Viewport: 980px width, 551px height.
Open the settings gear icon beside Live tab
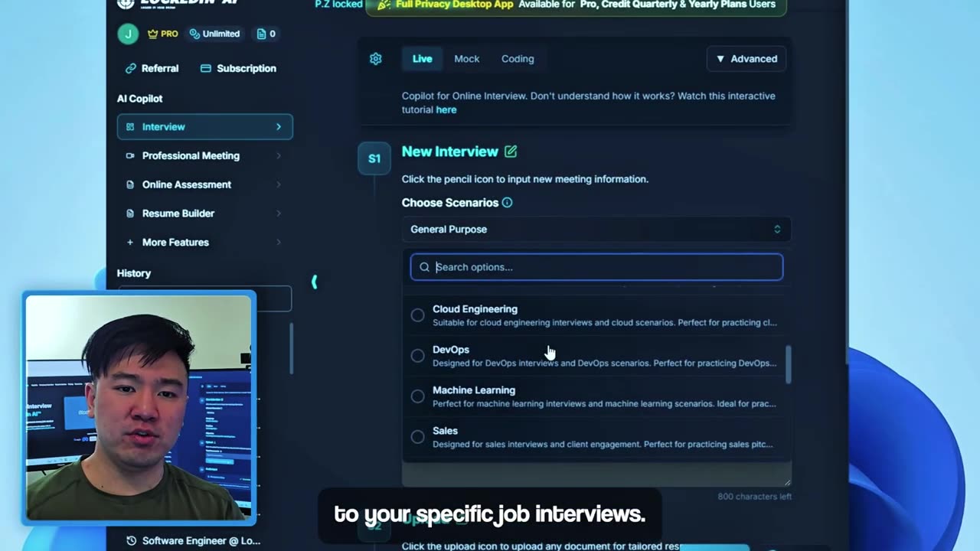[375, 59]
